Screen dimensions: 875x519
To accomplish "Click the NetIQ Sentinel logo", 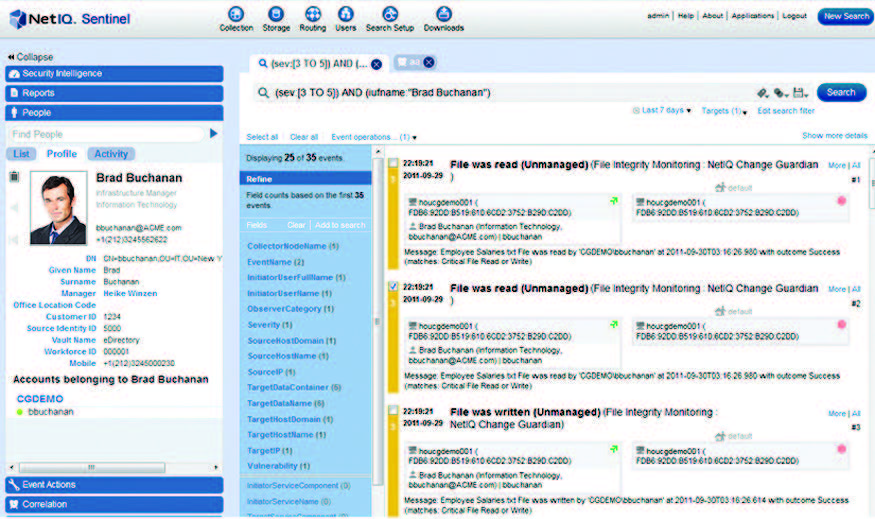I will click(70, 19).
